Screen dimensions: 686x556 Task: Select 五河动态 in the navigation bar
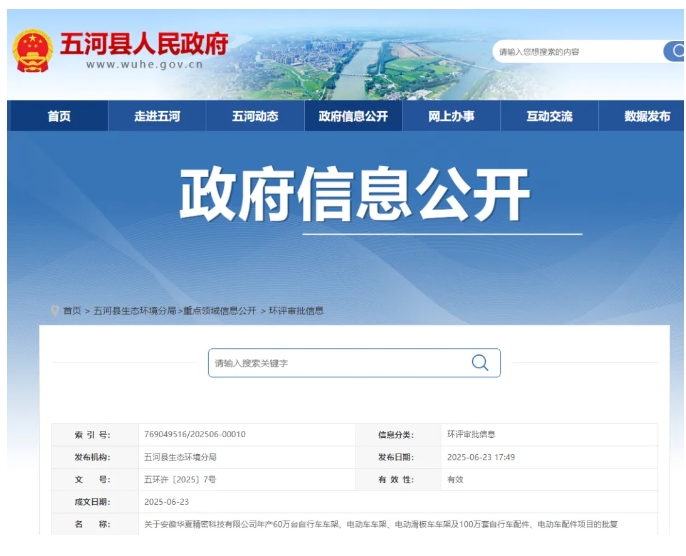(x=255, y=116)
